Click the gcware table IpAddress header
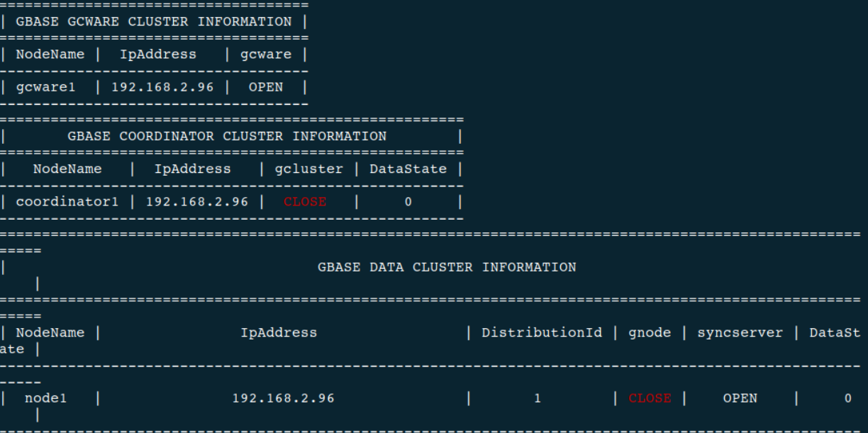Viewport: 868px width, 433px height. [x=158, y=54]
